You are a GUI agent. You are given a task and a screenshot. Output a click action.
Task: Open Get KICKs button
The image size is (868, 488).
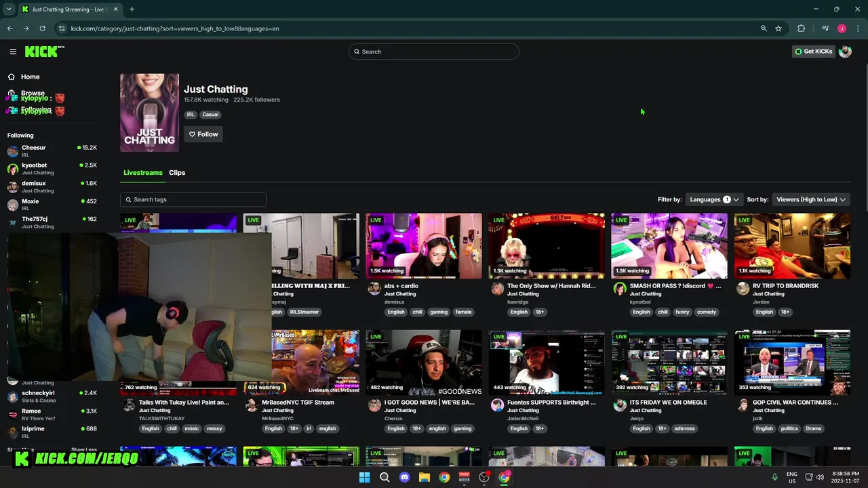[x=813, y=52]
